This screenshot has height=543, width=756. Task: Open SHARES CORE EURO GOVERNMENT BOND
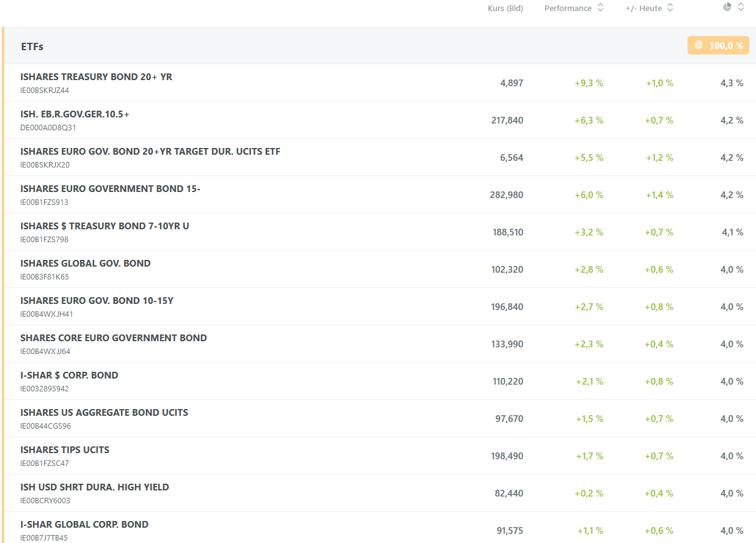point(113,338)
